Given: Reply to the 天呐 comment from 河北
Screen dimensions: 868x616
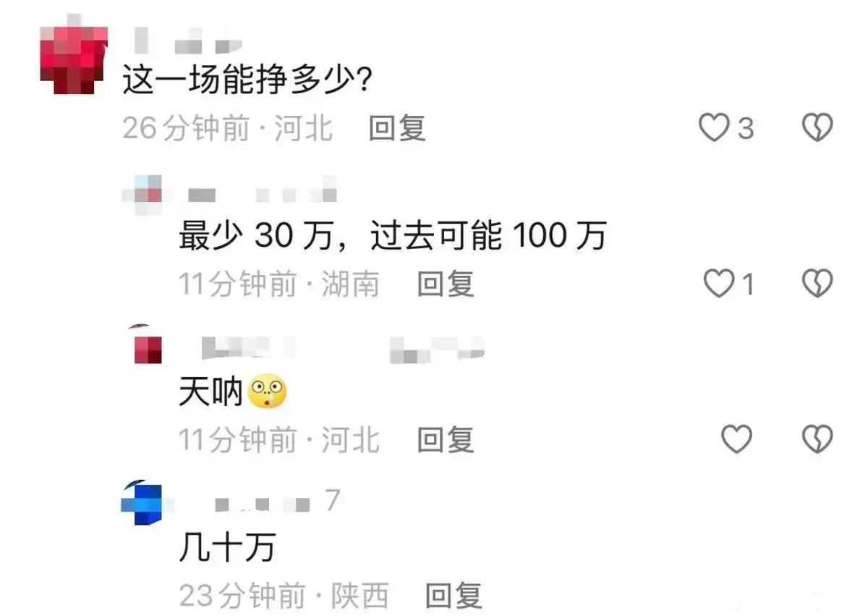Looking at the screenshot, I should [x=446, y=439].
